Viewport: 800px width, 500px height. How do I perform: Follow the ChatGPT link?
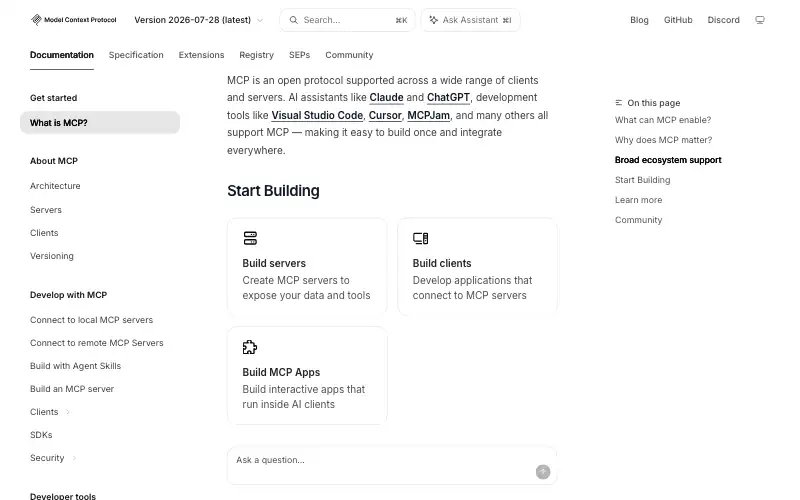click(448, 97)
